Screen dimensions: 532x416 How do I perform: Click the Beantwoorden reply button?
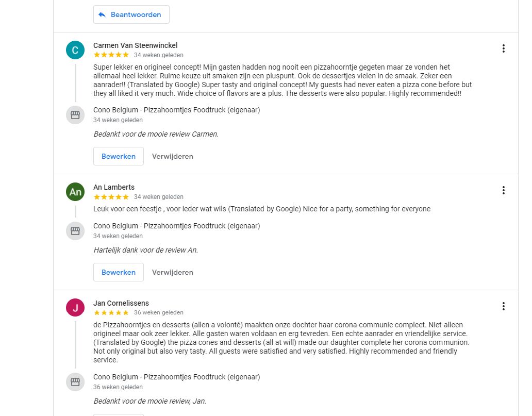[x=131, y=14]
